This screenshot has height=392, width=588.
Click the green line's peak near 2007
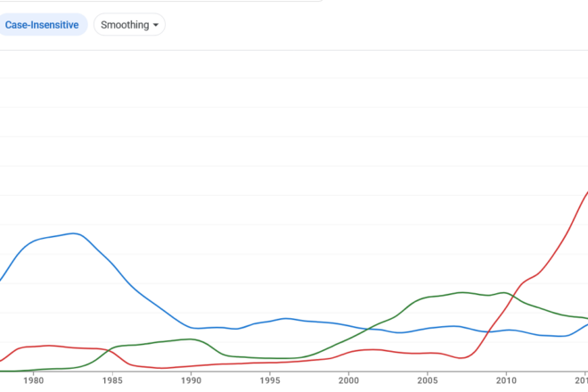point(463,292)
